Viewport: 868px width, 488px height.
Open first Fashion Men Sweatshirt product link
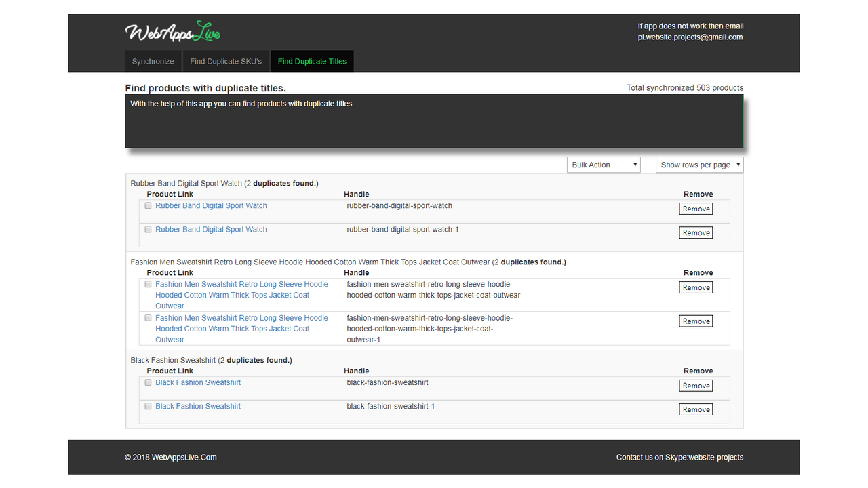[x=241, y=295]
